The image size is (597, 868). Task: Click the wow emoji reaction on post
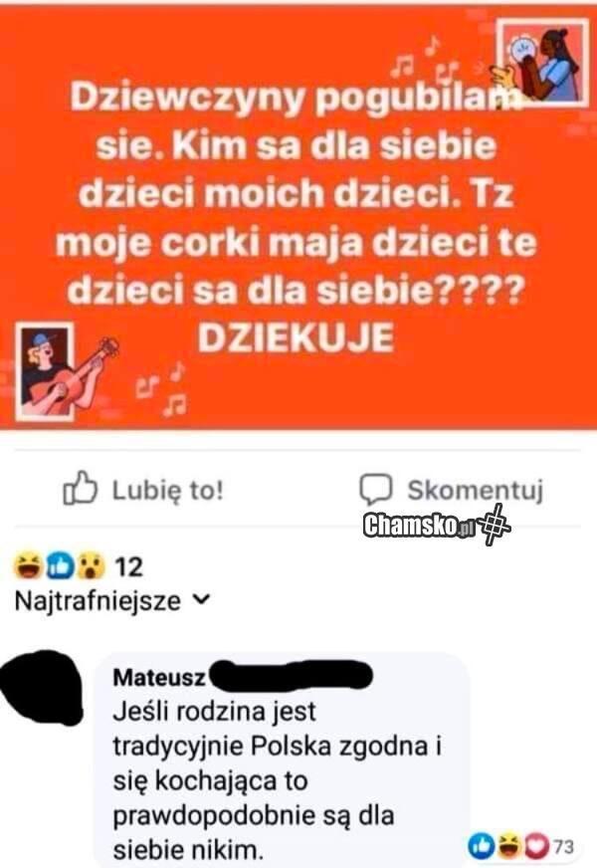(91, 565)
